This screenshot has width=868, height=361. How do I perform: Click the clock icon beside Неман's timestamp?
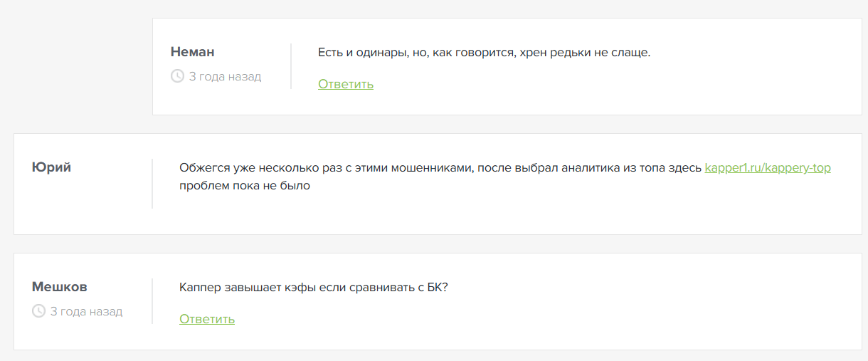(x=178, y=76)
